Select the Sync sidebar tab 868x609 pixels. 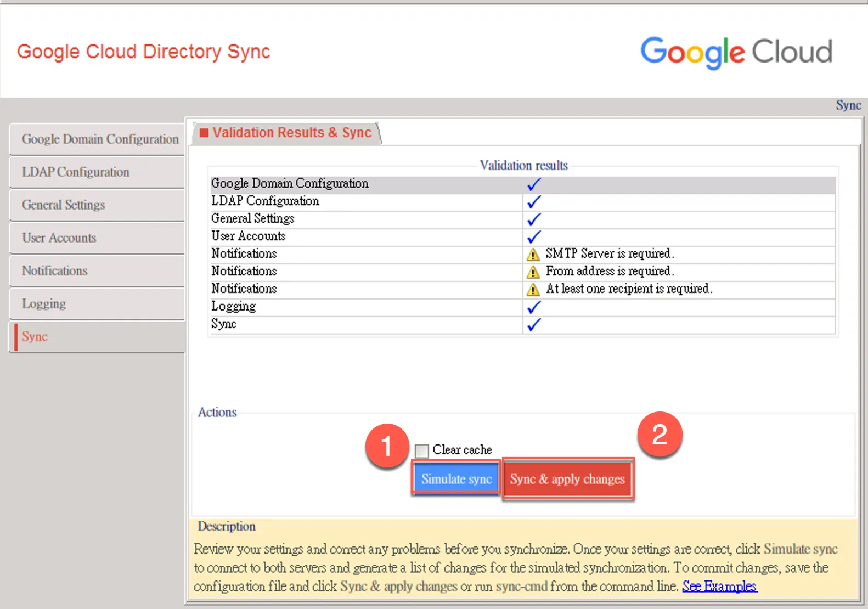point(97,337)
